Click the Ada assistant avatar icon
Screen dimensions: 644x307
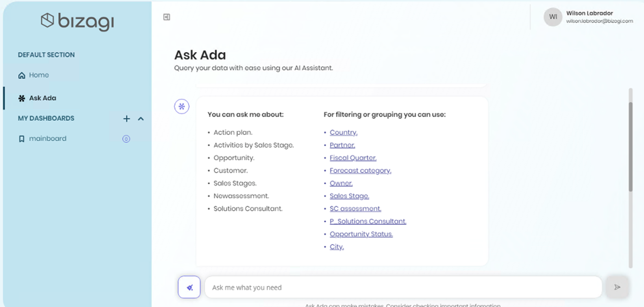pyautogui.click(x=182, y=106)
